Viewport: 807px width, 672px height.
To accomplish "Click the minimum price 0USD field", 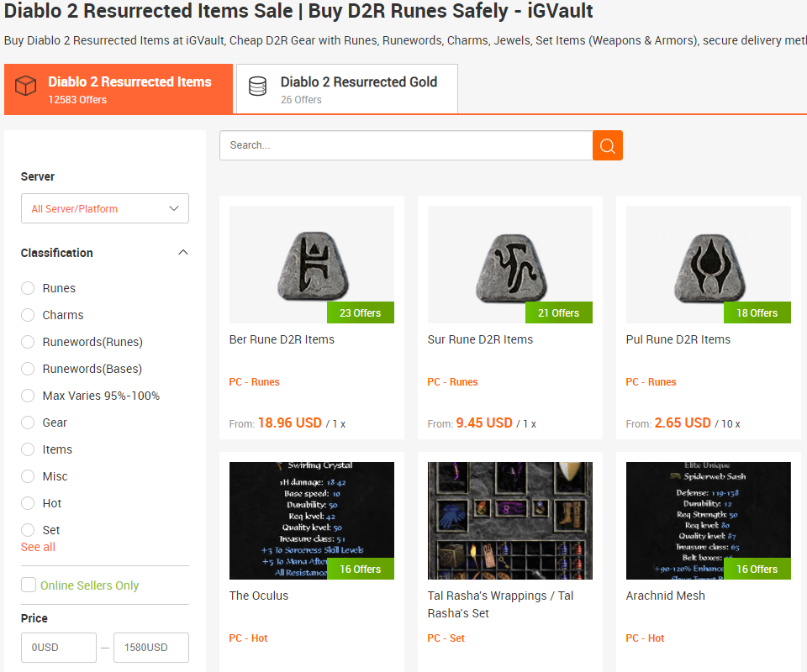I will coord(59,648).
